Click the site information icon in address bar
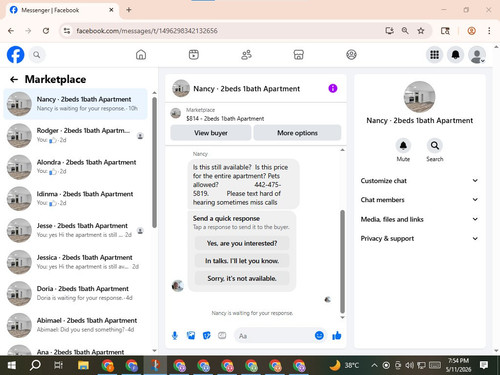 click(x=67, y=31)
